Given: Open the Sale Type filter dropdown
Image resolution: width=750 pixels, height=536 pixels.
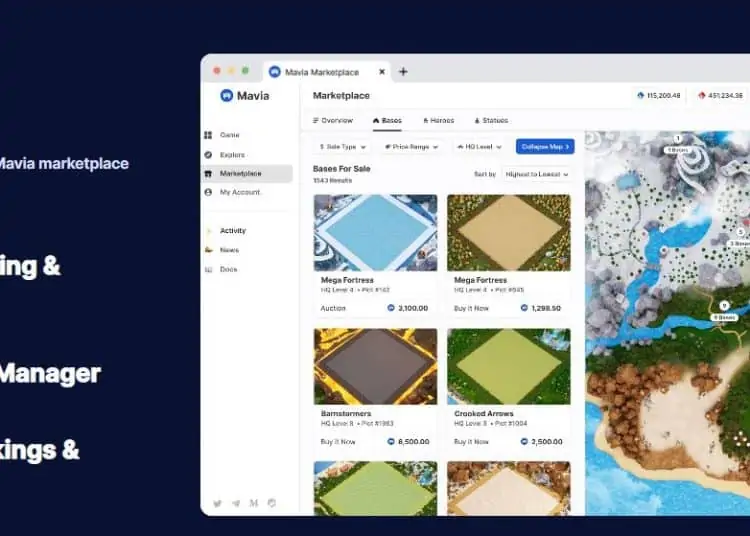Looking at the screenshot, I should click(x=342, y=147).
